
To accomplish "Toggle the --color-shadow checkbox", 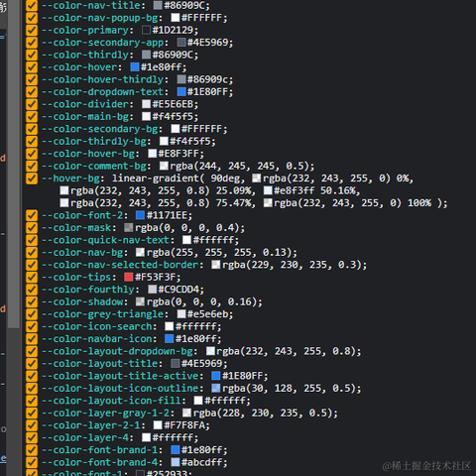I will 32,301.
